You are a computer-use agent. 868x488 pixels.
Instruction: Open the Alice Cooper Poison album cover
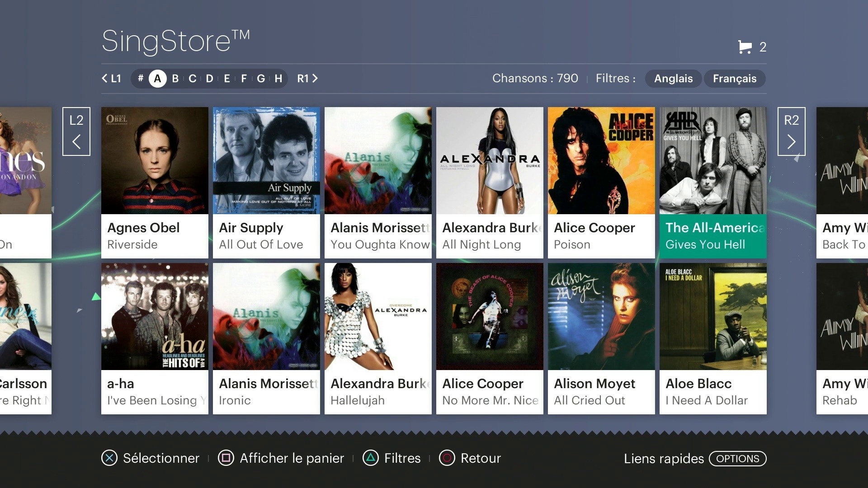[601, 160]
